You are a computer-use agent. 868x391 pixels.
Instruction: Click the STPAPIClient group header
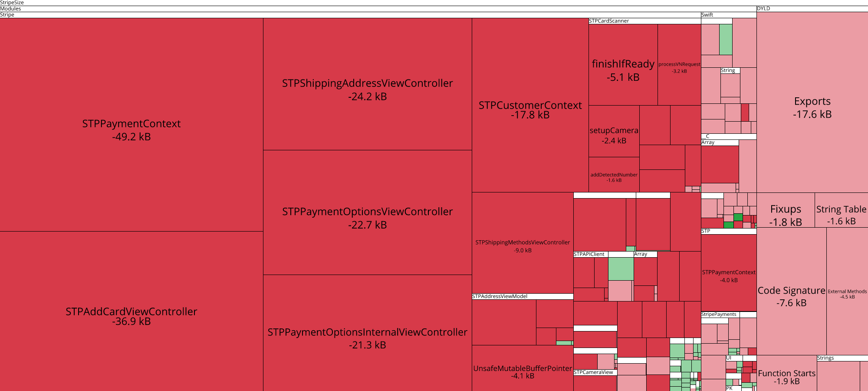(x=591, y=254)
